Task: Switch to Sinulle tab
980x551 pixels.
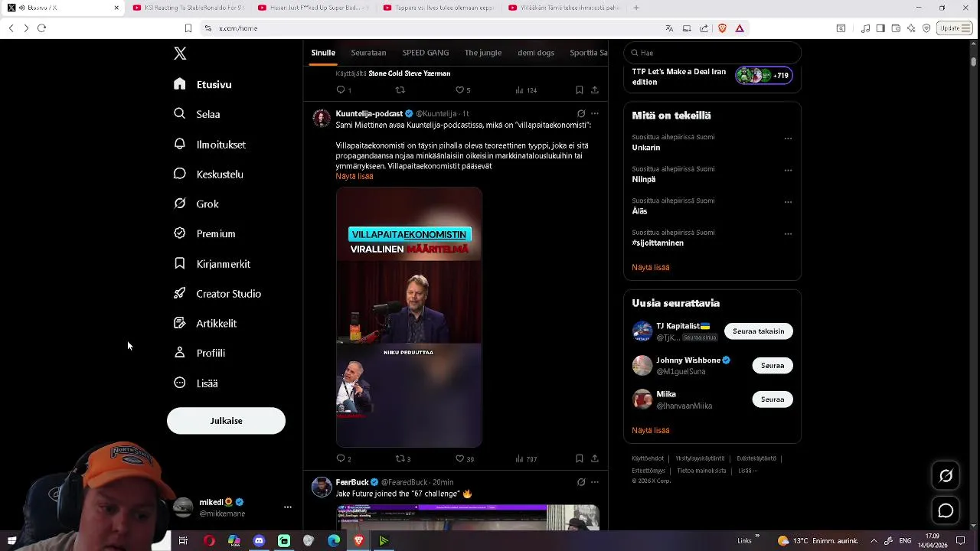Action: coord(323,53)
